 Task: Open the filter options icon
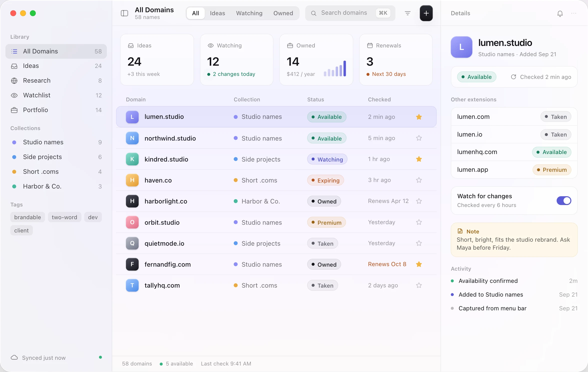(407, 13)
